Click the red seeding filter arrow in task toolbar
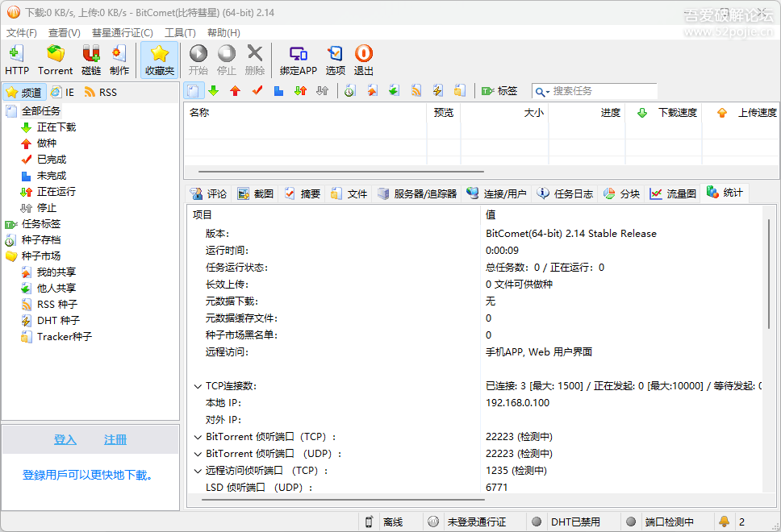 (235, 90)
